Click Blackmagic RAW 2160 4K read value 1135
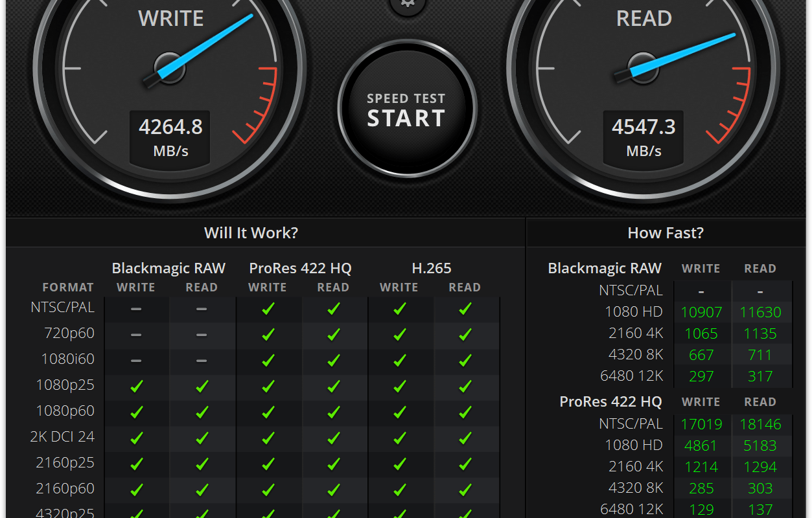This screenshot has width=812, height=518. click(761, 333)
